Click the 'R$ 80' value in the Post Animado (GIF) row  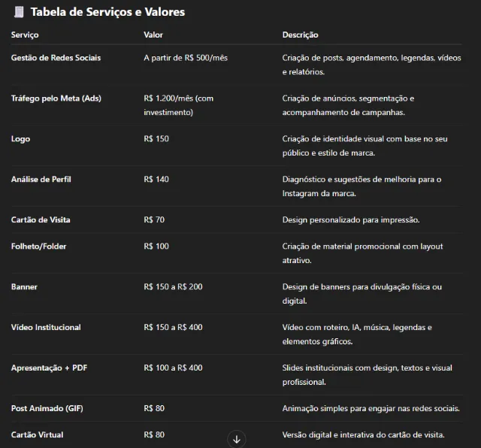coord(154,408)
